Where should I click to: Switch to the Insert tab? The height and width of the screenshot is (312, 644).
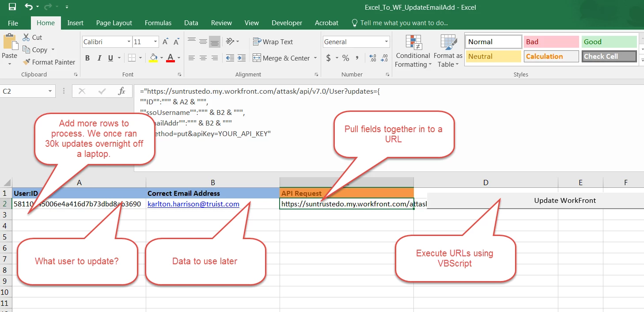coord(76,23)
